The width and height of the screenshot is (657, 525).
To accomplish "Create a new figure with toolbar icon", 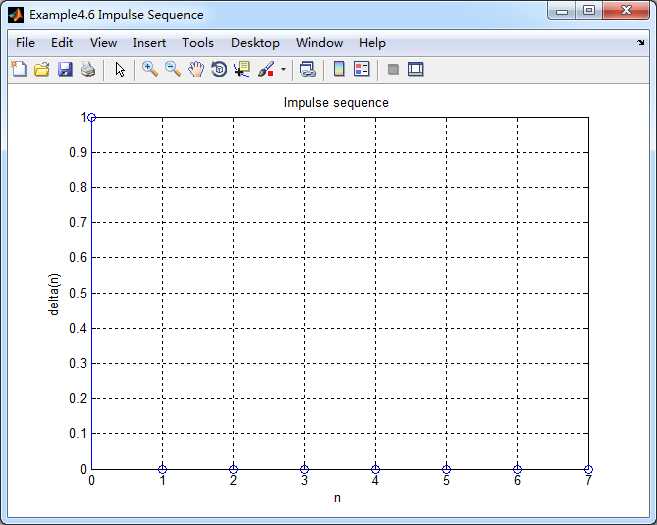I will pos(19,69).
